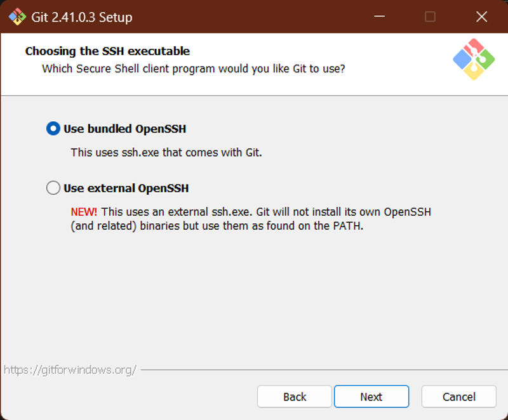Click the red NEW! label

(84, 212)
